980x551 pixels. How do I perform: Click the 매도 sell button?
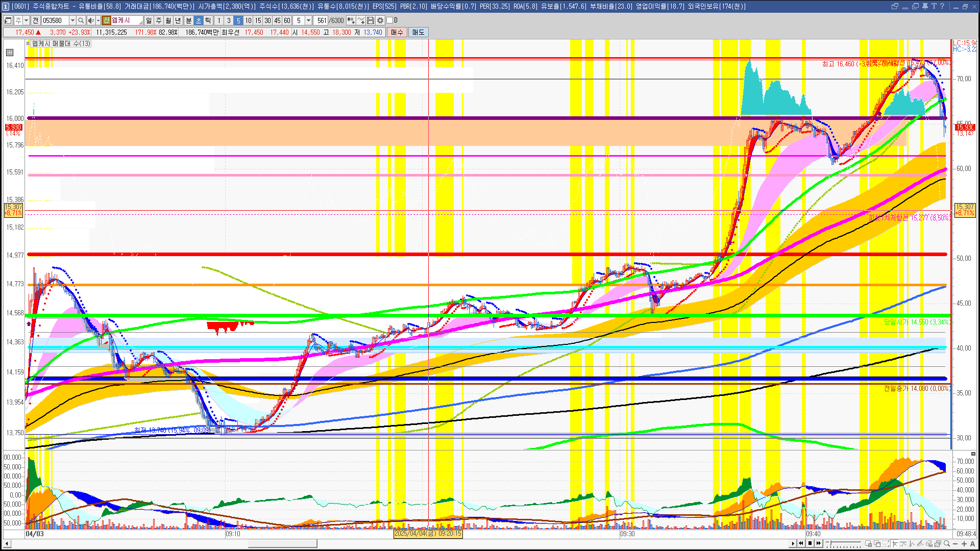click(418, 32)
